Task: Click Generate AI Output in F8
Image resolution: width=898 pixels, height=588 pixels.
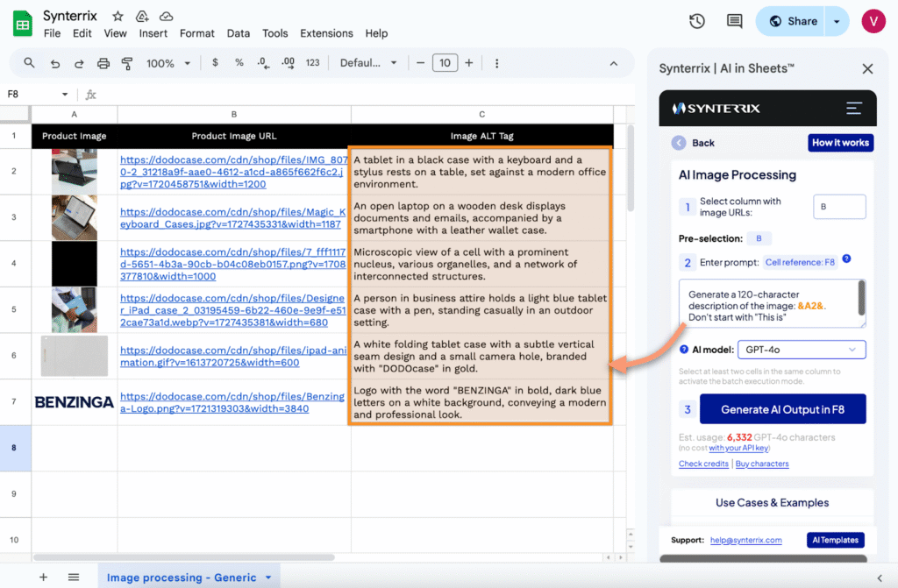Action: 782,409
